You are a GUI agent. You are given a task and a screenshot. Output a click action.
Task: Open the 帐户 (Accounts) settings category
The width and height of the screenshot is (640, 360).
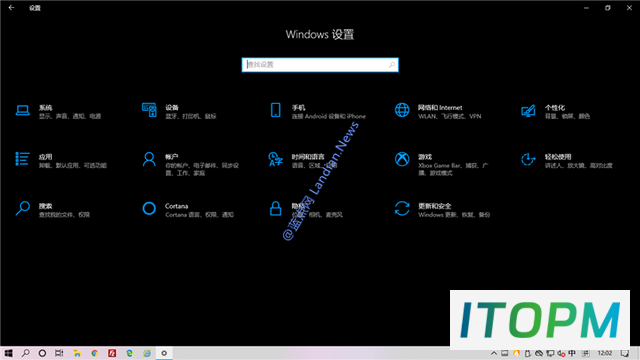click(x=190, y=164)
